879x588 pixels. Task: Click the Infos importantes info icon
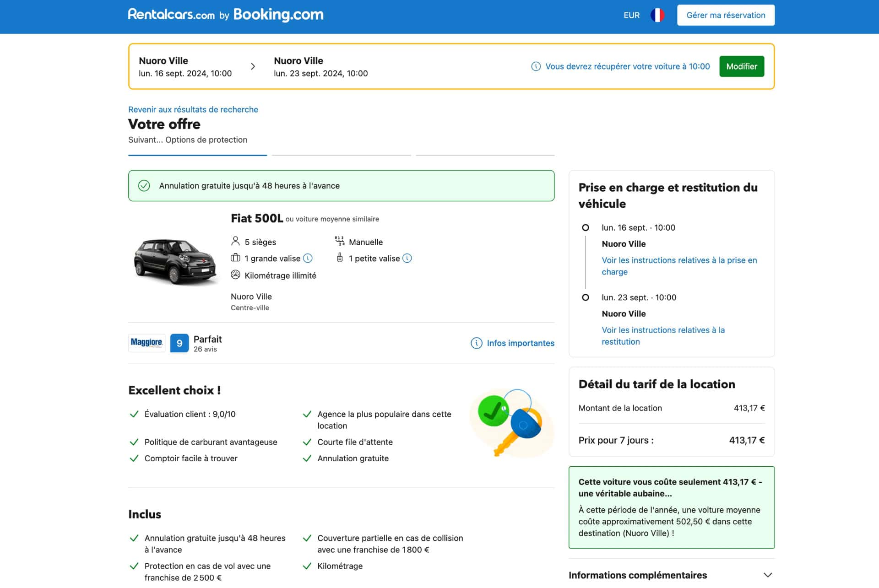(476, 343)
